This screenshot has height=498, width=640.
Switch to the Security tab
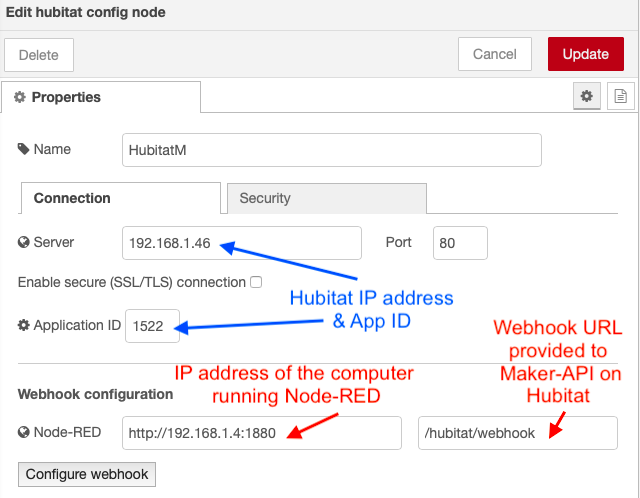click(327, 198)
